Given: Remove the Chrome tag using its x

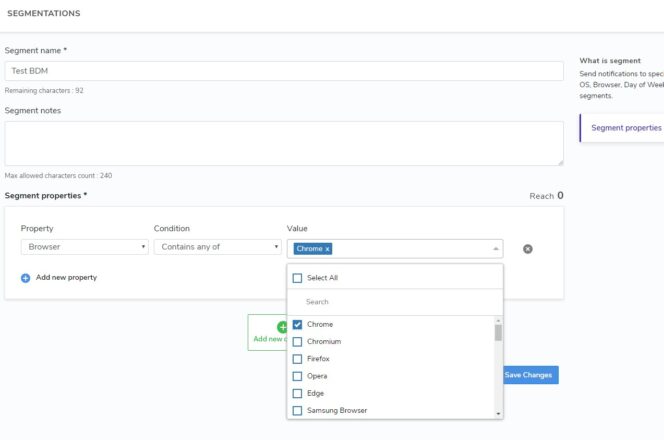Looking at the screenshot, I should 327,249.
